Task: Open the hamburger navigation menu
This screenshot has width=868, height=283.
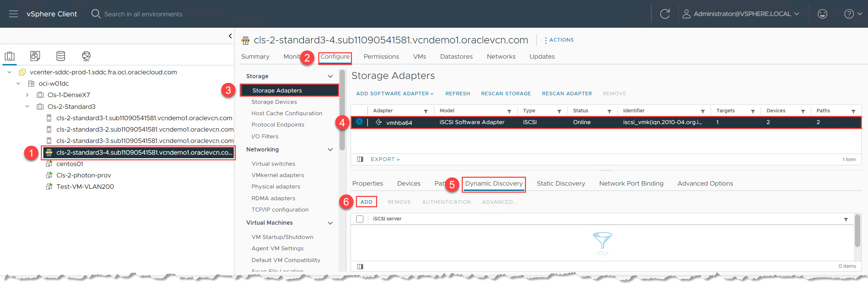Action: click(13, 14)
